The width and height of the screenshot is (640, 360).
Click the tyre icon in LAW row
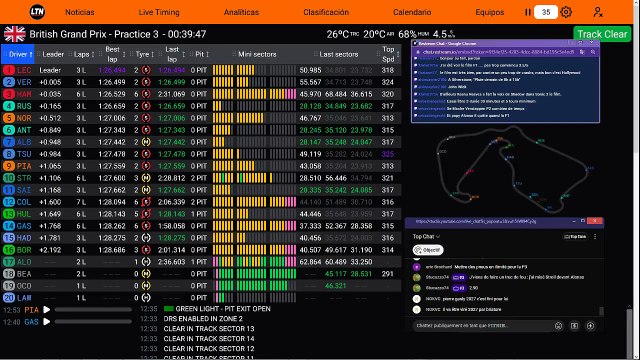coord(146,298)
